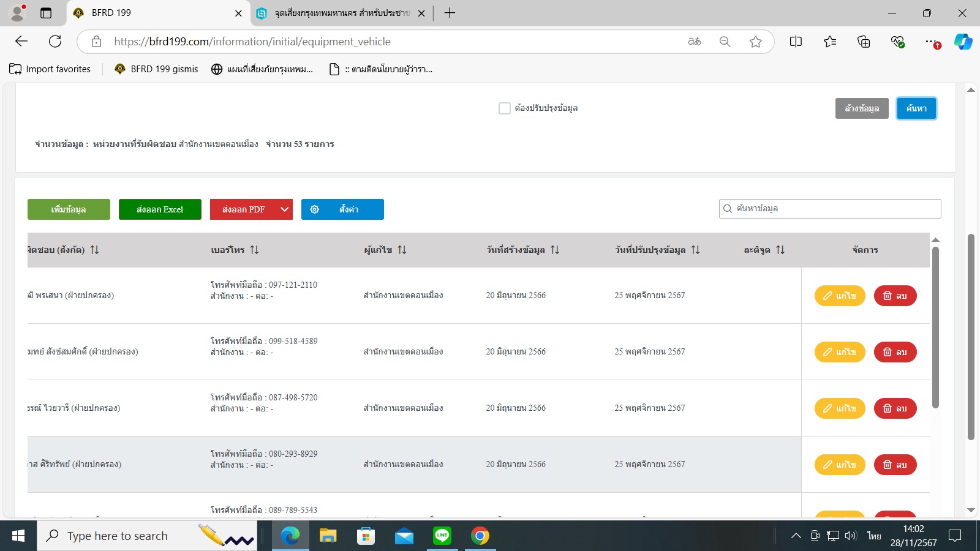Tick the ต้องปรับปรุงข้อมูล checkbox
Viewport: 980px width, 551px height.
coord(505,108)
